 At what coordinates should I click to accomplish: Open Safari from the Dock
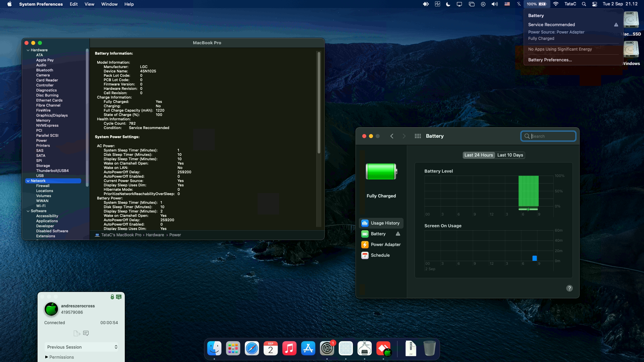[x=252, y=349]
